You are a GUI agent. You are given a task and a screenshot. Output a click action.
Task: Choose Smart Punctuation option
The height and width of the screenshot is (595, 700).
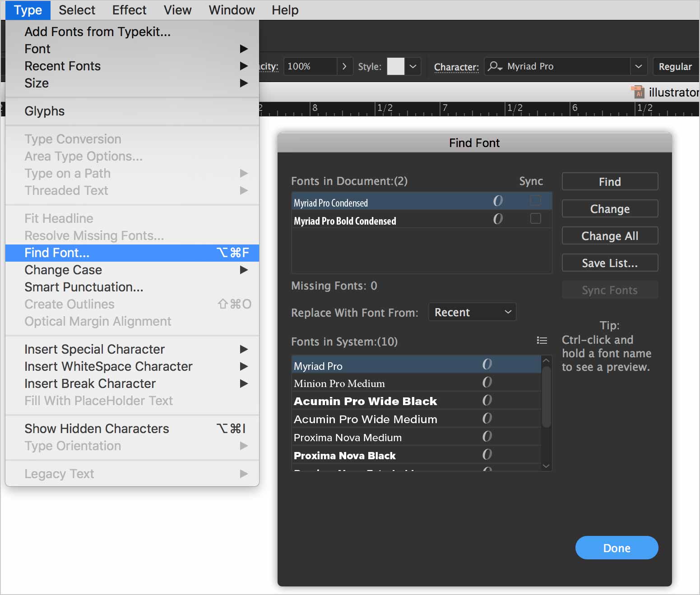(x=132, y=287)
